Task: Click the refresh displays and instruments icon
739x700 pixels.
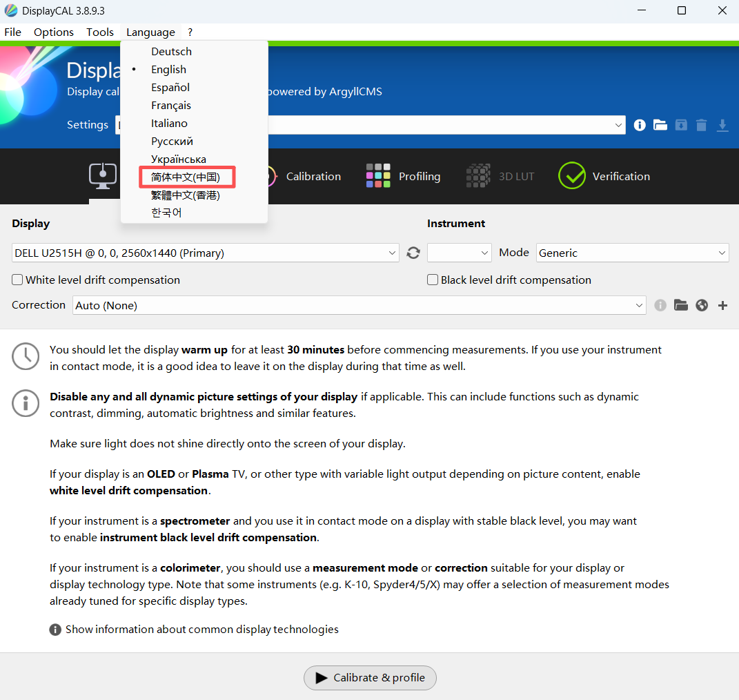Action: tap(413, 253)
